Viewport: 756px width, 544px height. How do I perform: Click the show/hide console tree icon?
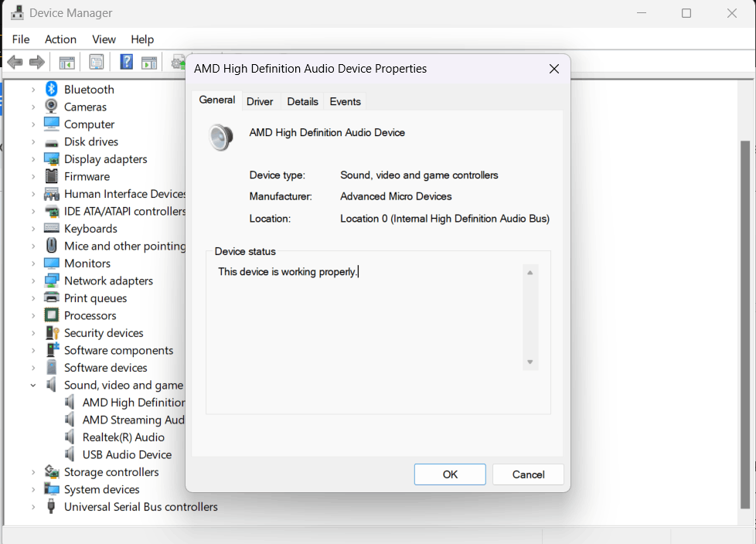(x=67, y=62)
